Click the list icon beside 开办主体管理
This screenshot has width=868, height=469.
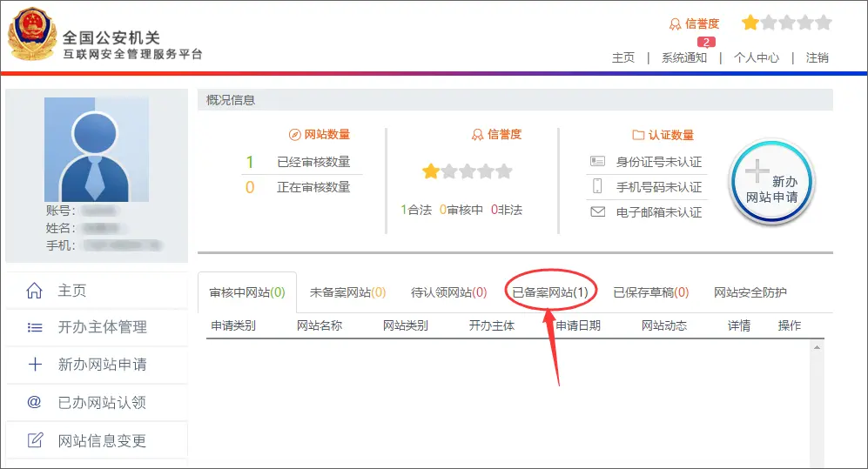click(35, 328)
